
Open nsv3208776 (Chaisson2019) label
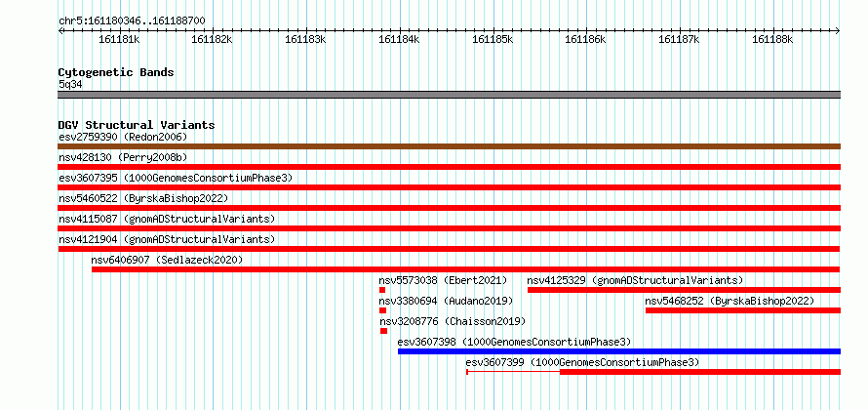pos(453,321)
